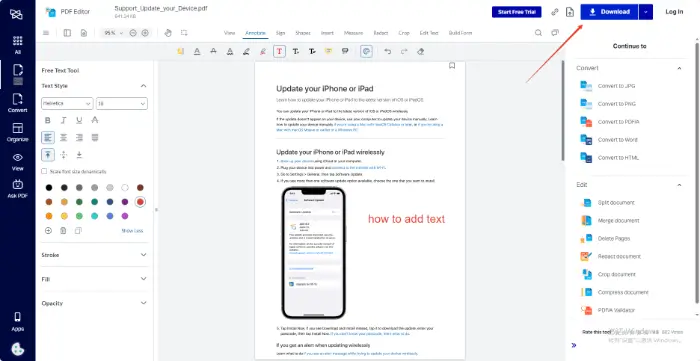
Task: Expand the Opacity section
Action: tap(143, 303)
